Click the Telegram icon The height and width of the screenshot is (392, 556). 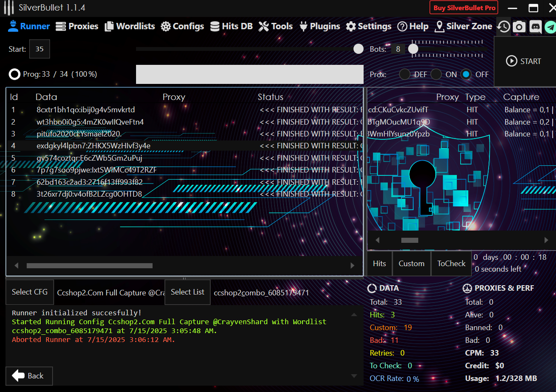550,27
